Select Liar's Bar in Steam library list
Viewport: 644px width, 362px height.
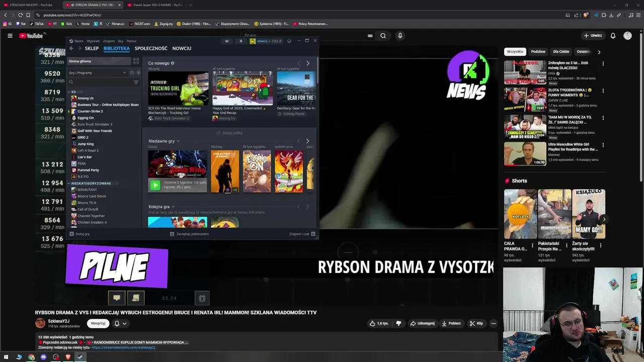[85, 157]
